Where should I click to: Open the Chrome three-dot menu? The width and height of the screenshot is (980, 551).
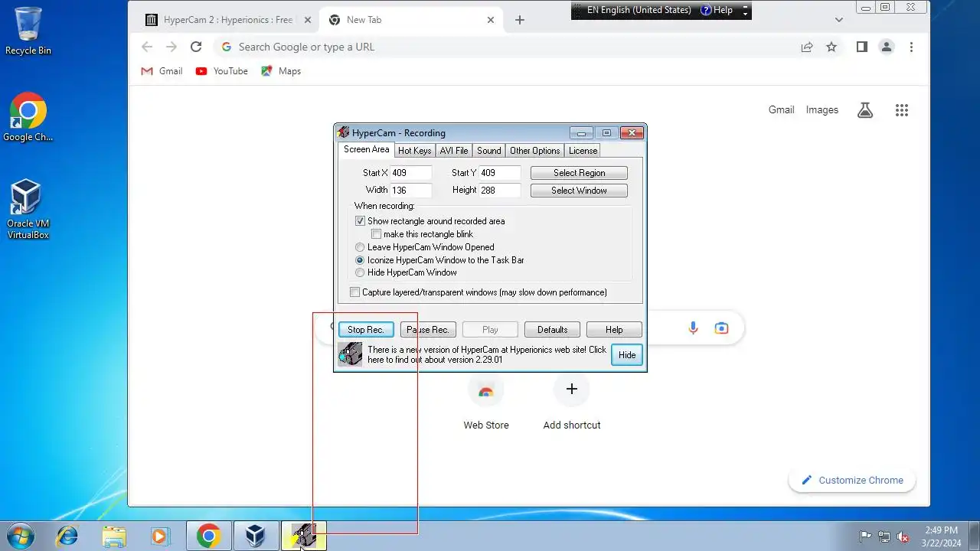click(x=911, y=47)
